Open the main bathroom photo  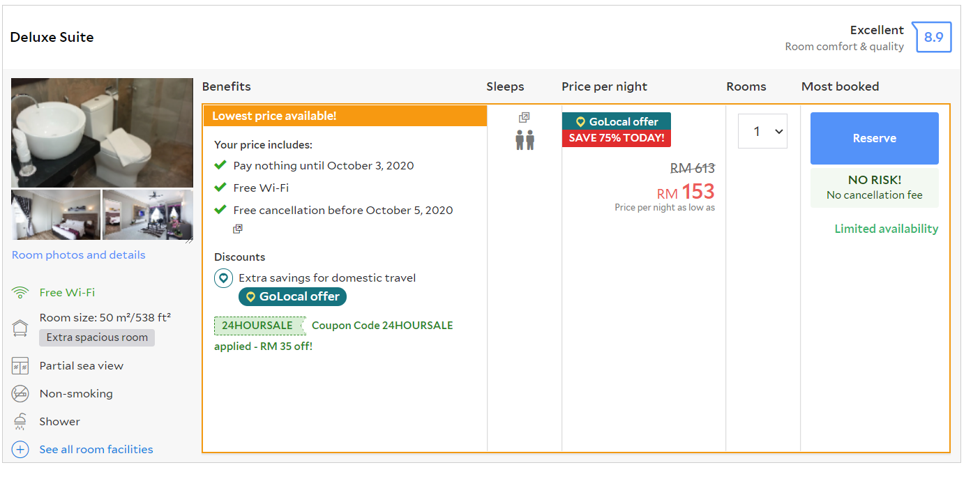point(102,132)
